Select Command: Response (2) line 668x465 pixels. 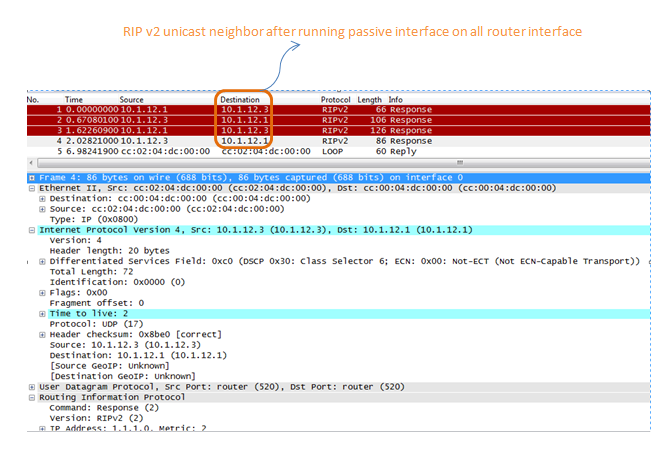point(104,408)
